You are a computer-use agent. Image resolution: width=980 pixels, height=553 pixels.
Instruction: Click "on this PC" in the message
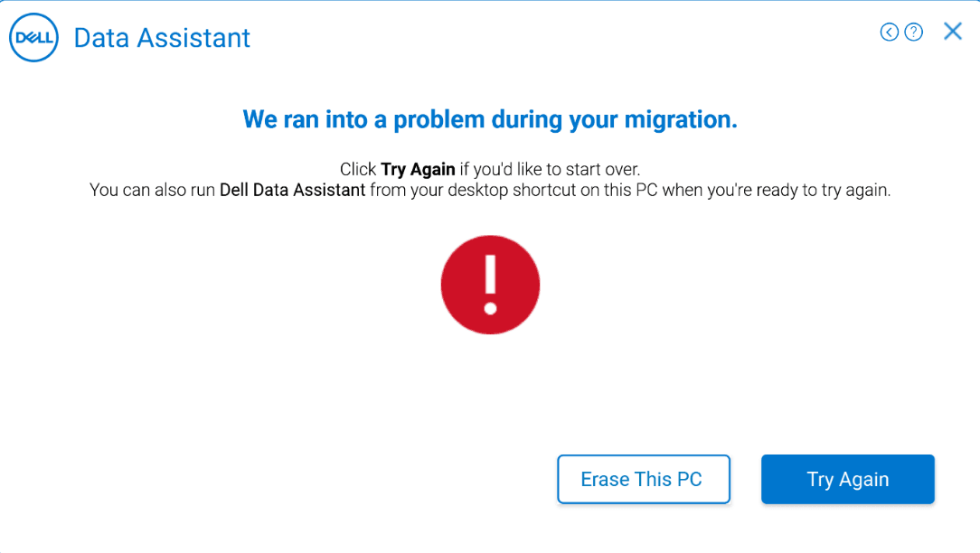click(x=621, y=191)
